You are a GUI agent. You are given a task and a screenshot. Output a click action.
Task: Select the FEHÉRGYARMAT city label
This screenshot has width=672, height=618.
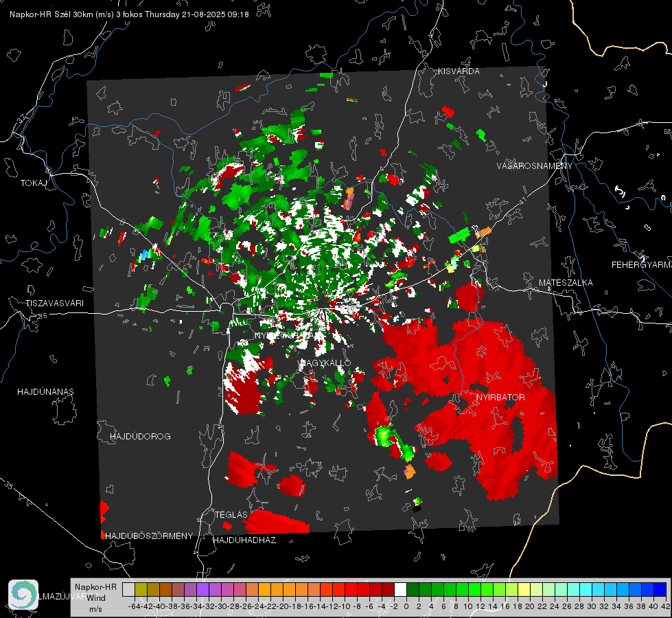tap(642, 265)
